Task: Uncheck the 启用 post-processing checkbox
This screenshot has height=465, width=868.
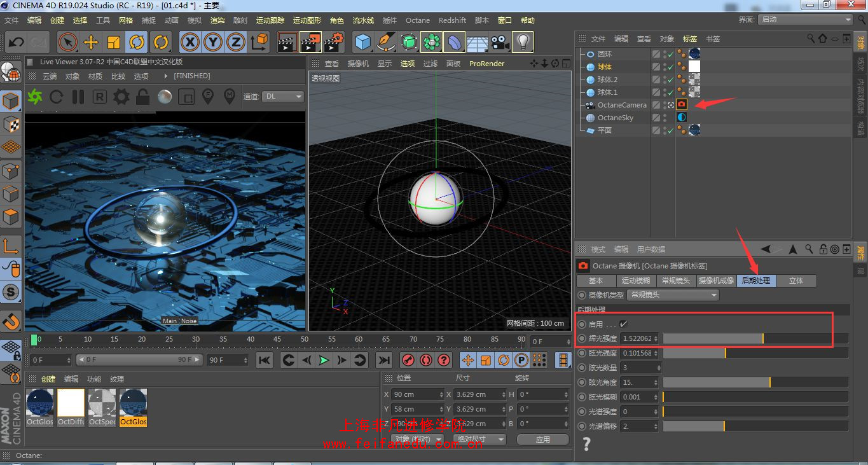Action: (x=623, y=324)
